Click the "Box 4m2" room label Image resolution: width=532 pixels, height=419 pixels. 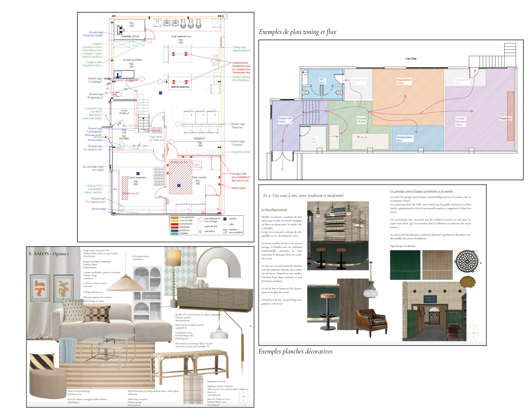[x=314, y=140]
